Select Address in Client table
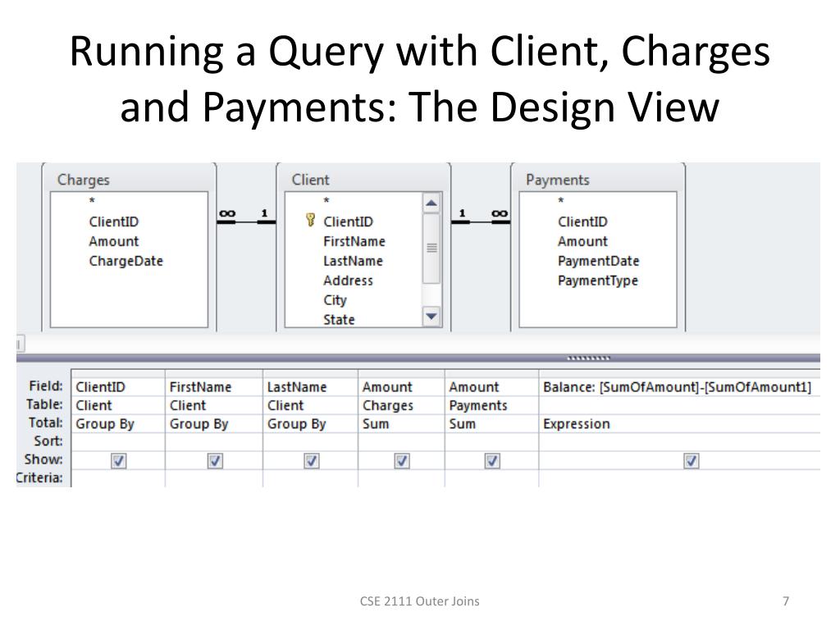Screen dimensions: 840x630 point(348,281)
